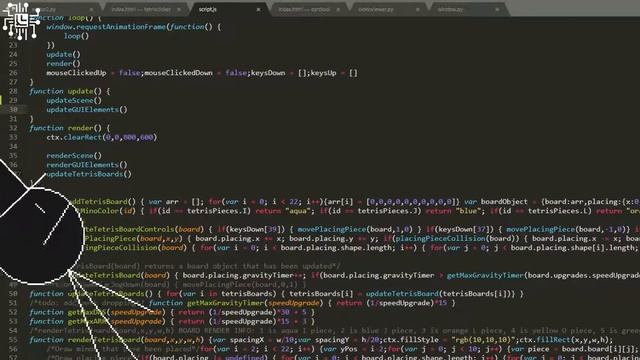Screen dimensions: 640x360
Task: Click the updateScene() call on line 29
Action: point(74,100)
